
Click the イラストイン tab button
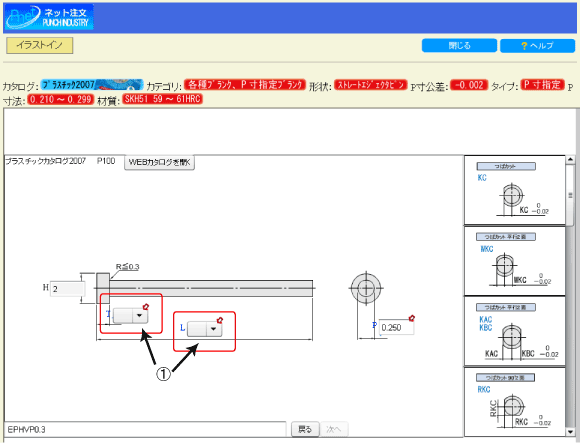40,45
